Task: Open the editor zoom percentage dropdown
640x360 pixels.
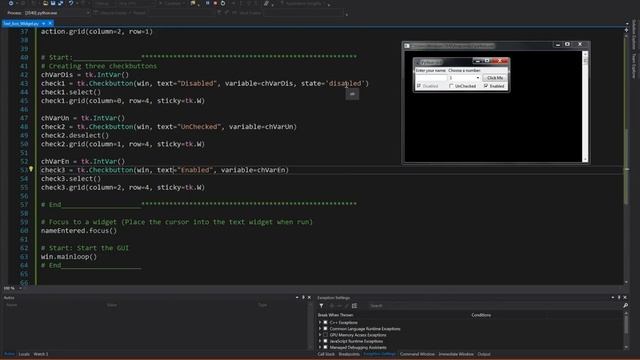Action: tap(20, 288)
